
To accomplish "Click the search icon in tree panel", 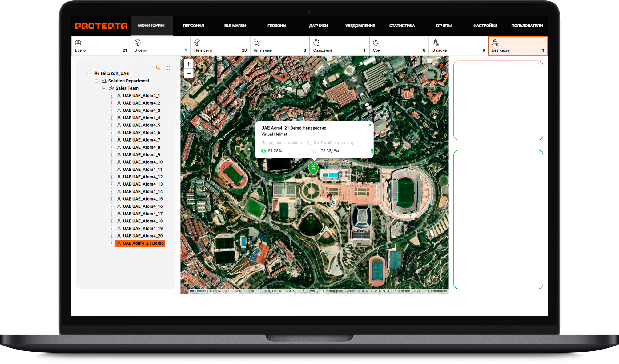I will pyautogui.click(x=158, y=68).
